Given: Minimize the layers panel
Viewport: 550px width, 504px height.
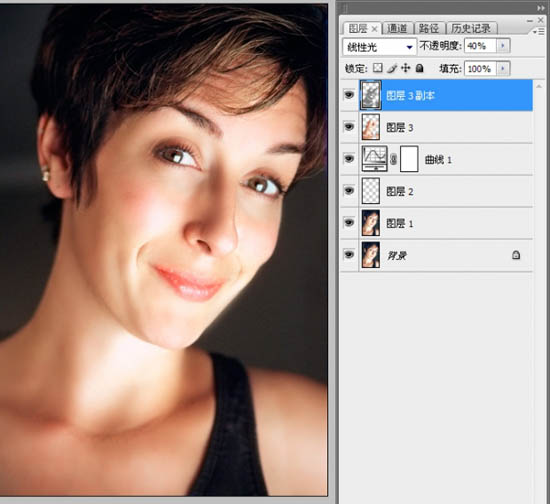Looking at the screenshot, I should click(530, 21).
